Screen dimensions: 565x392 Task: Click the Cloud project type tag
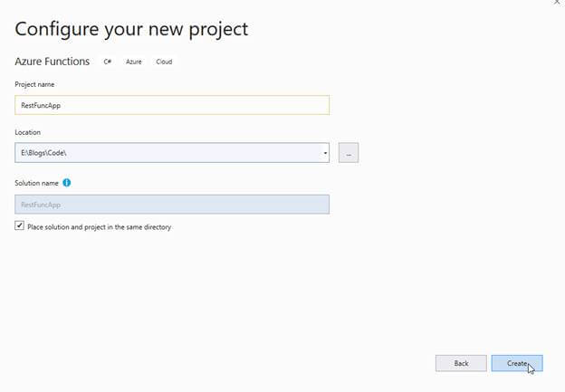[164, 62]
